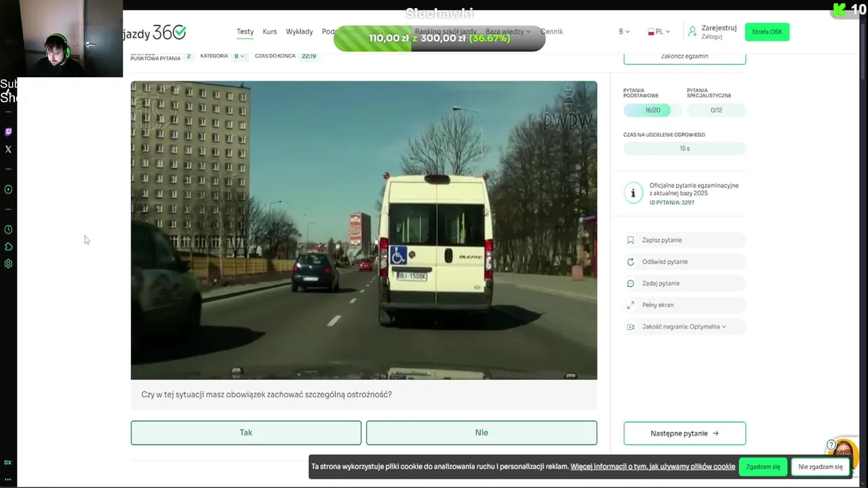
Task: Open the Cennik page
Action: point(551,32)
